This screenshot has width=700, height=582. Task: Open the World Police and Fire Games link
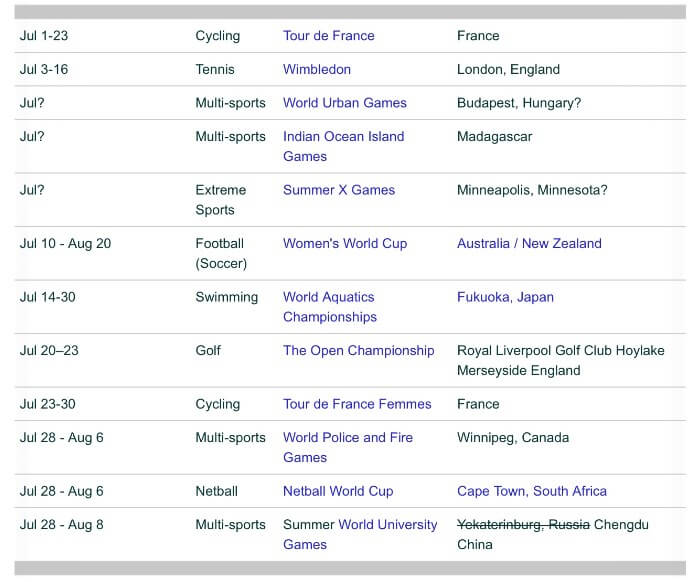tap(347, 447)
